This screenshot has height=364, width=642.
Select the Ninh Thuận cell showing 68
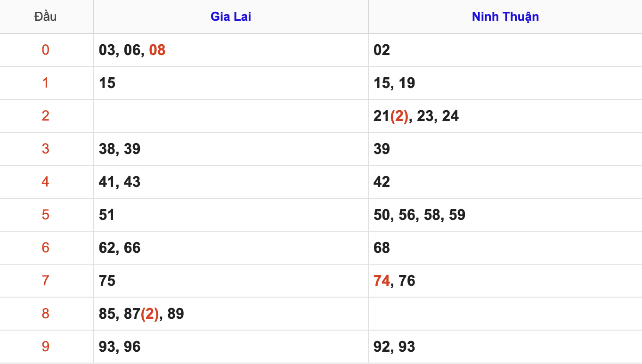coord(382,248)
